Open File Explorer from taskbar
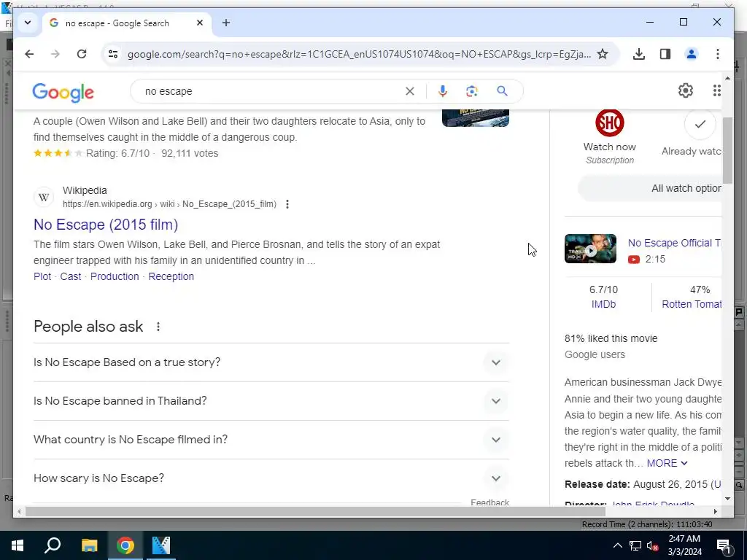 89,545
